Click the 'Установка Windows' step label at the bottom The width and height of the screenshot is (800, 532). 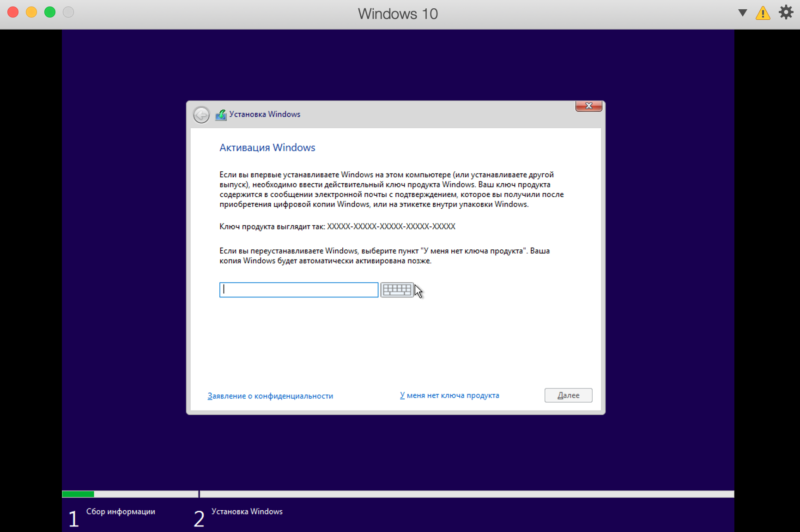click(247, 511)
